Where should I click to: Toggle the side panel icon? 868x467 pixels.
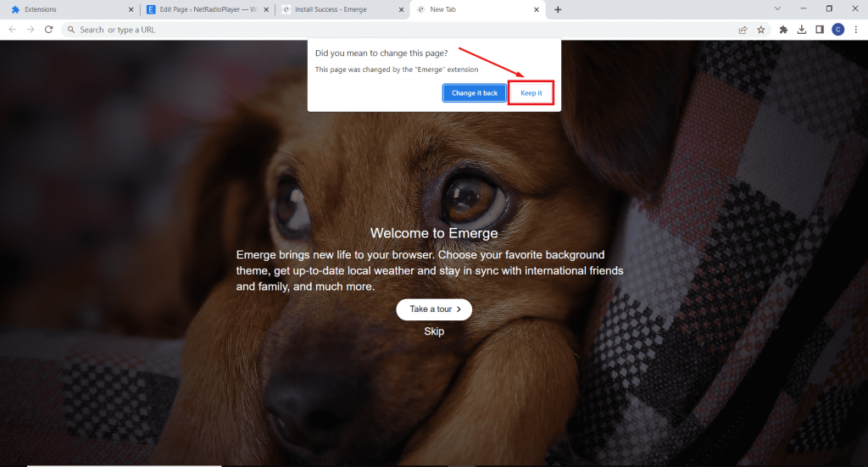(820, 30)
